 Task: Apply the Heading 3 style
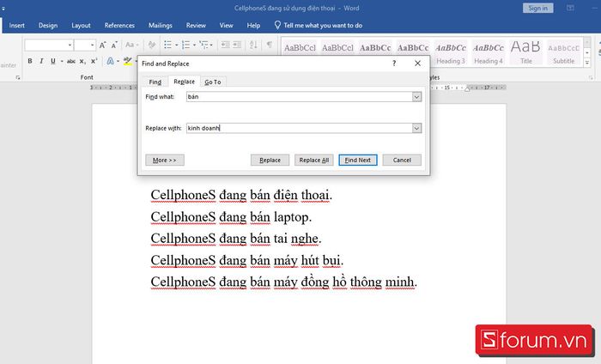tap(451, 52)
